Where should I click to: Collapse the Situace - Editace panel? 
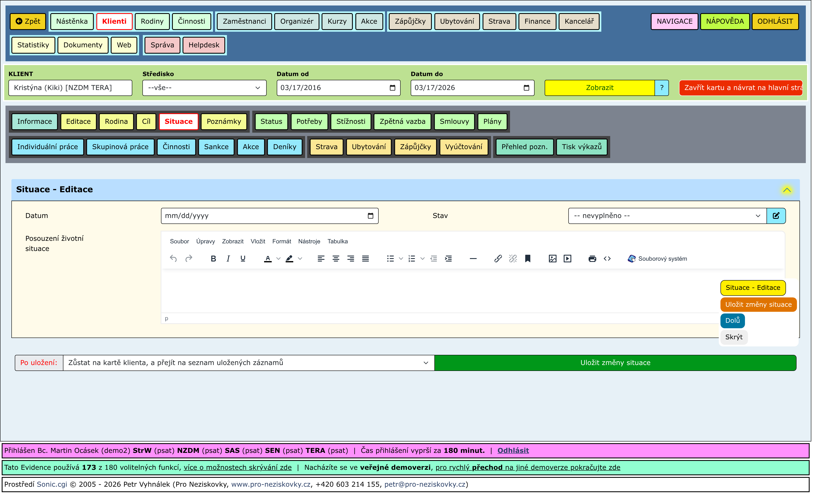click(x=787, y=190)
